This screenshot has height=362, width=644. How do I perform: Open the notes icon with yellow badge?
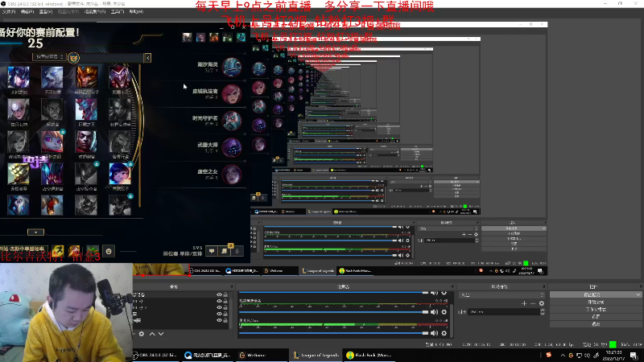point(225,250)
